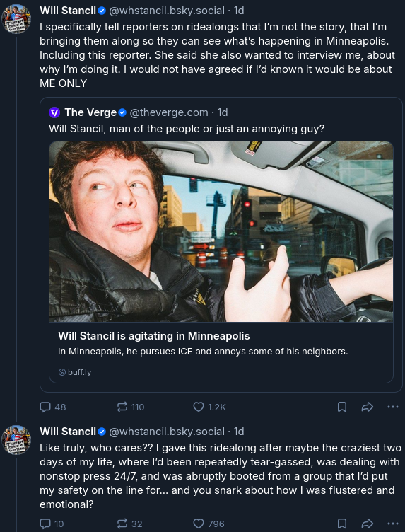Like the second post with 796 likes
This screenshot has width=405, height=532.
point(209,524)
